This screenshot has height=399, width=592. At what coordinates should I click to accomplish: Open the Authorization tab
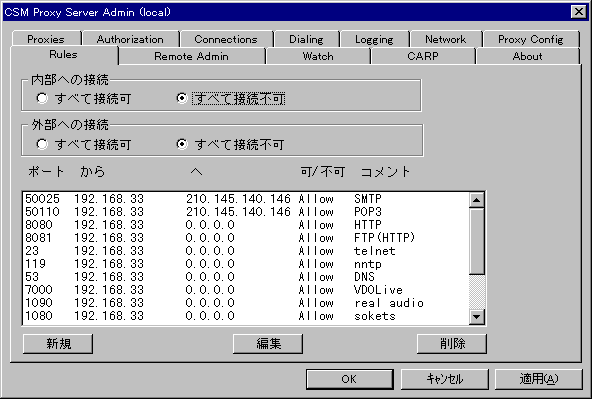click(130, 39)
